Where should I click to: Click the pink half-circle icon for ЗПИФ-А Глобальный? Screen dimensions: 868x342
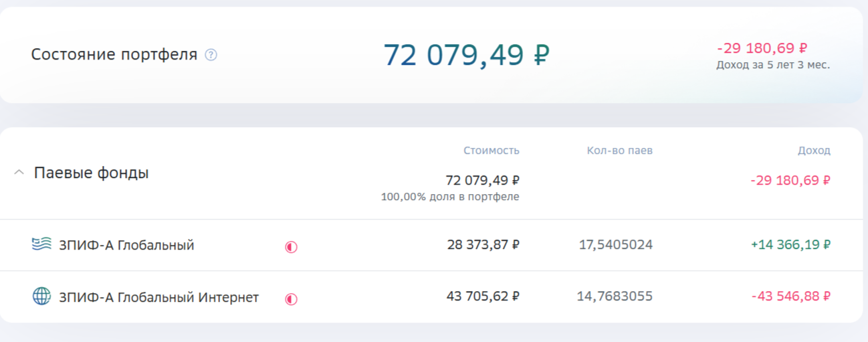point(291,247)
